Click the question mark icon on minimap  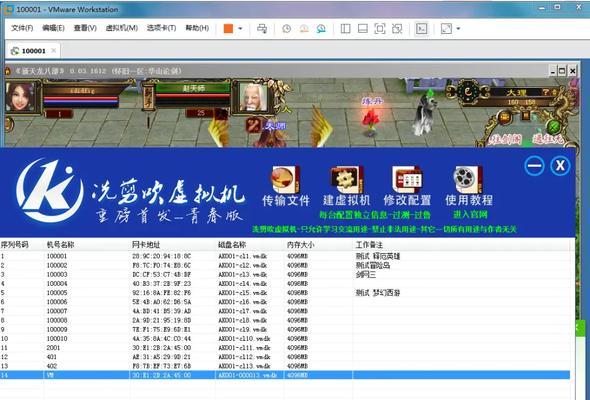pyautogui.click(x=545, y=92)
